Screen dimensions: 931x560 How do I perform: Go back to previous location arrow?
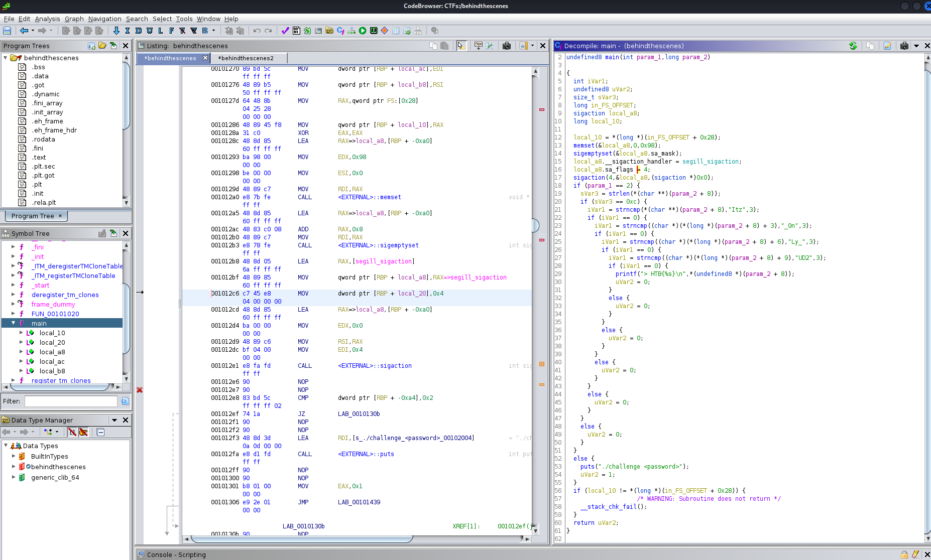24,31
